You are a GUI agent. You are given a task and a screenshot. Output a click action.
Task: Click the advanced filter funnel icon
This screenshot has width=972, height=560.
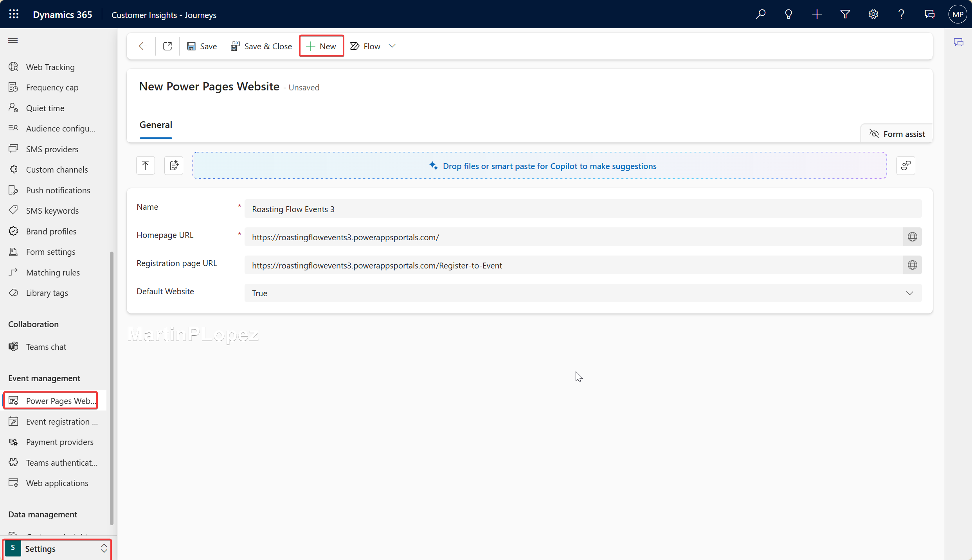point(845,14)
